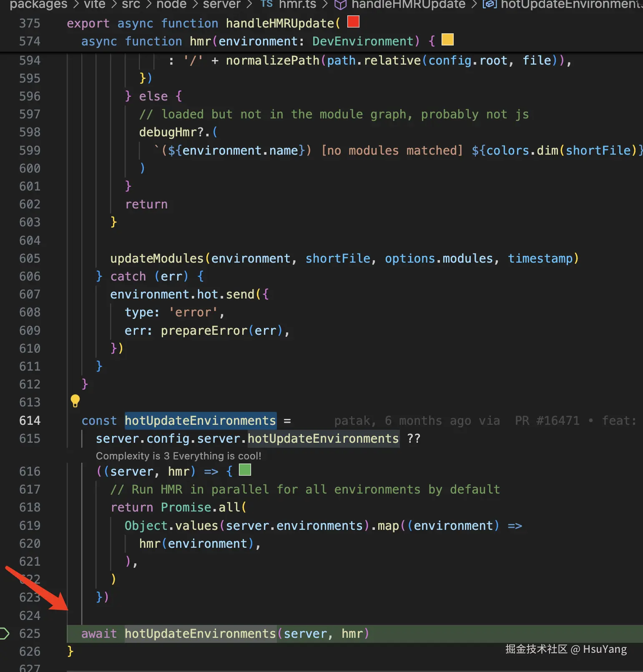The width and height of the screenshot is (643, 672).
Task: Click the DevEnvironment type on line 574
Action: pyautogui.click(x=363, y=41)
